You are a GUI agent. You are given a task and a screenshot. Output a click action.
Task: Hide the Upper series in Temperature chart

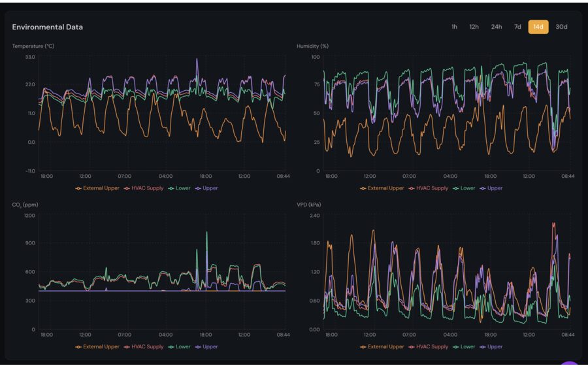206,188
